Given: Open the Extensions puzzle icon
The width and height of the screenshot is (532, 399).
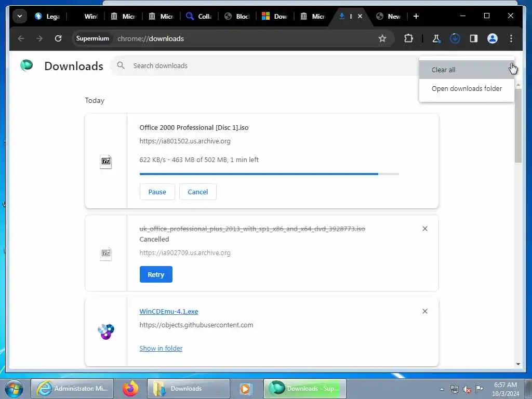Looking at the screenshot, I should coord(408,38).
